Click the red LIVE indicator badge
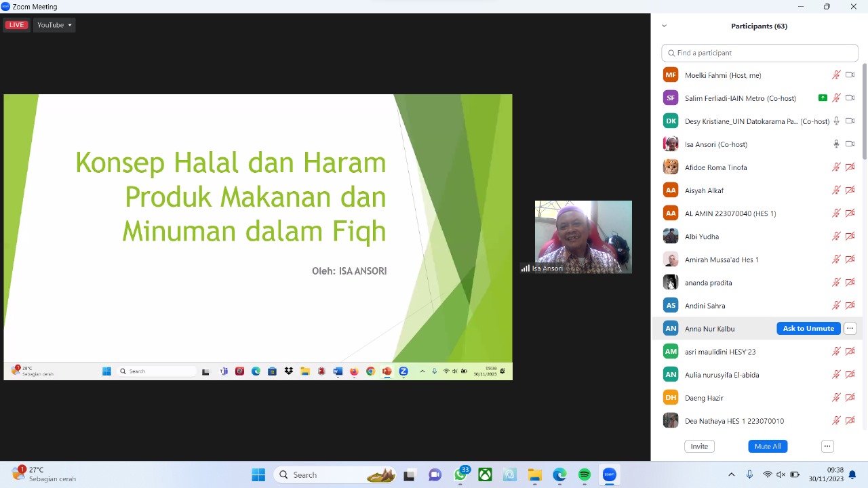 [16, 25]
